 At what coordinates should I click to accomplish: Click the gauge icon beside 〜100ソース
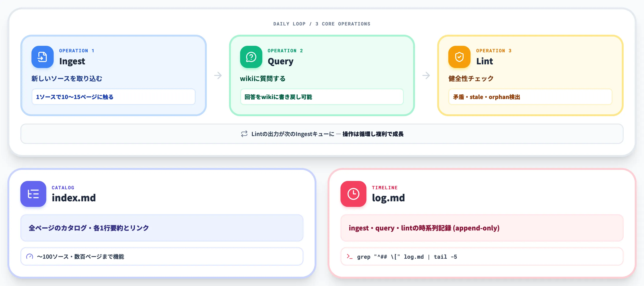click(30, 257)
